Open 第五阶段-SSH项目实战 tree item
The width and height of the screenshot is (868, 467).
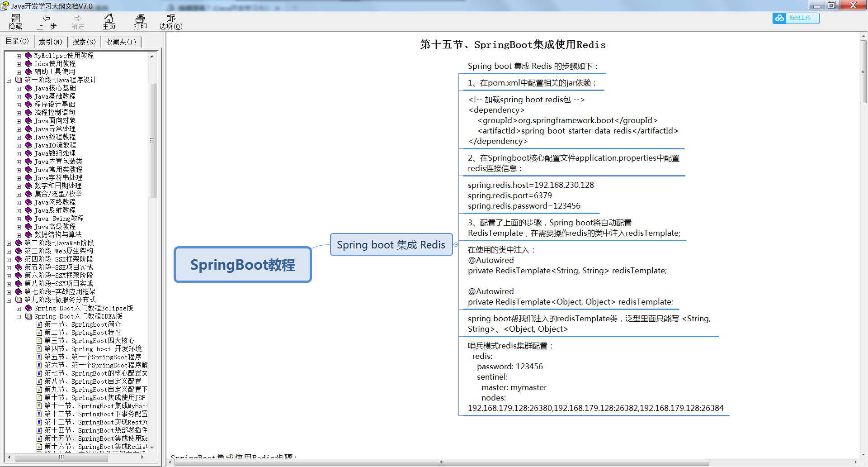tap(59, 267)
